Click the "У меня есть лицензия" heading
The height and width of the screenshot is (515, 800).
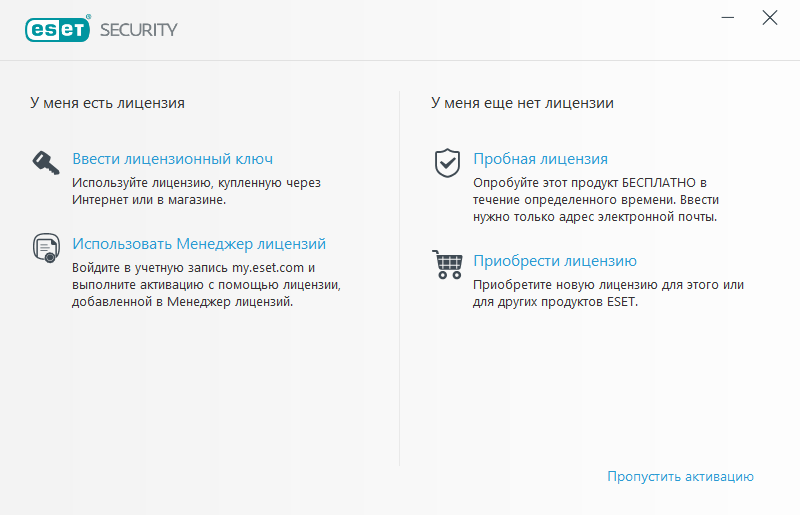click(x=107, y=103)
